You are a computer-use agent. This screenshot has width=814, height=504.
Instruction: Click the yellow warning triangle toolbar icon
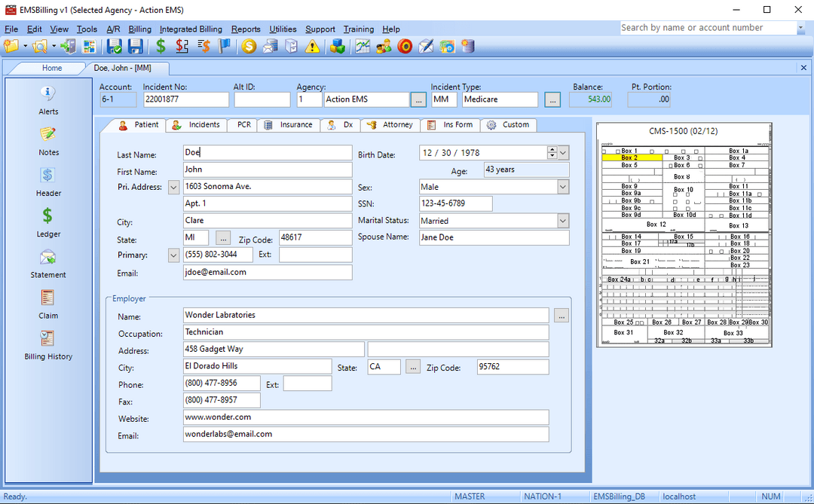click(312, 46)
